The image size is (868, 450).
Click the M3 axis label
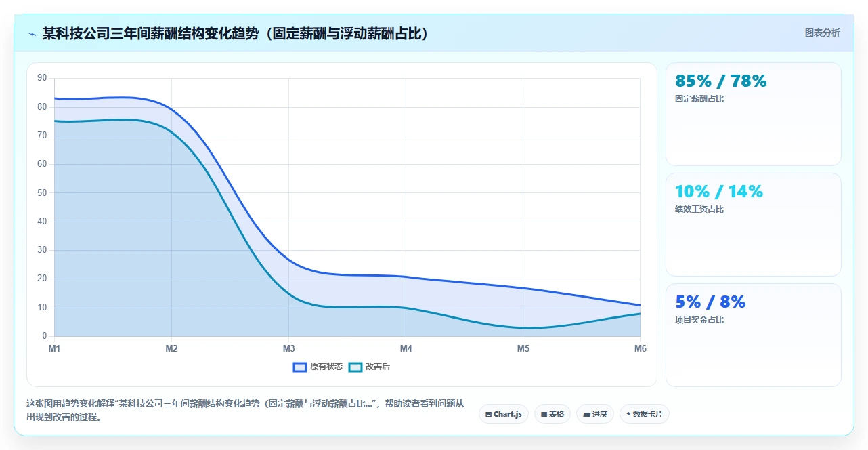click(x=288, y=348)
